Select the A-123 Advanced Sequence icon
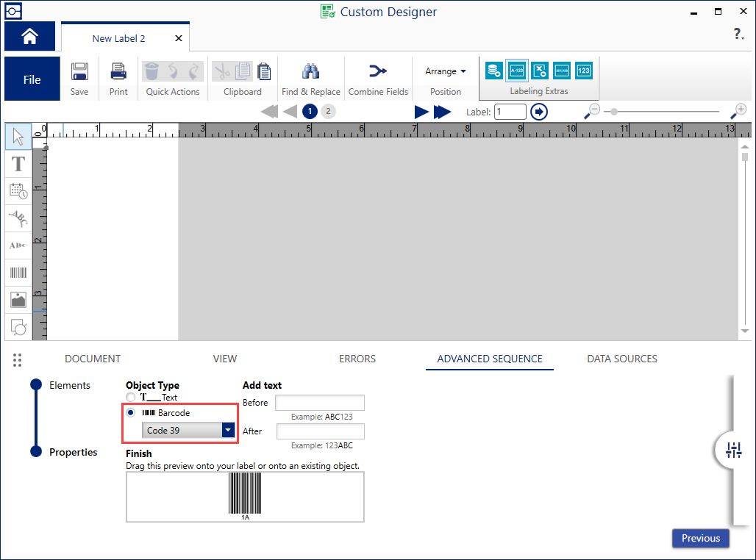 coord(516,71)
